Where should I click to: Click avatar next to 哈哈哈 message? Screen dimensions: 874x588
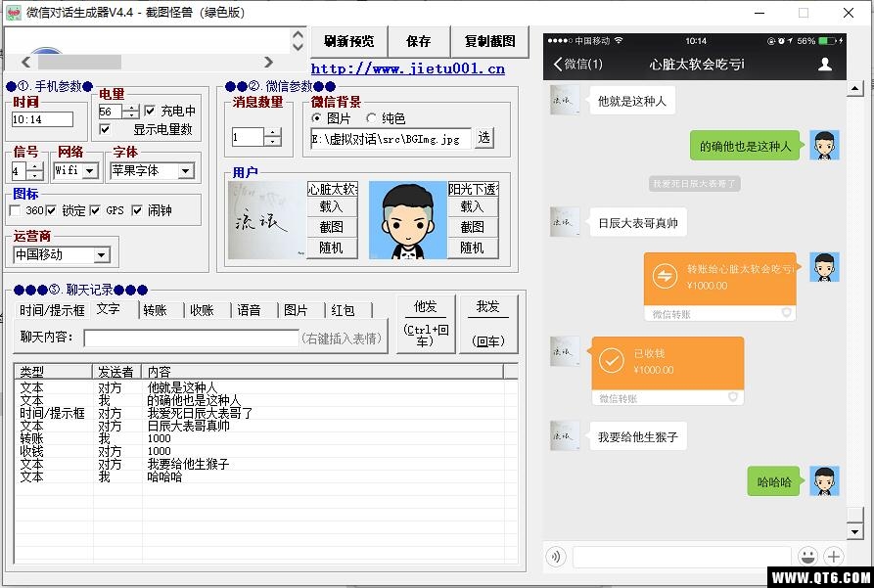pos(824,481)
